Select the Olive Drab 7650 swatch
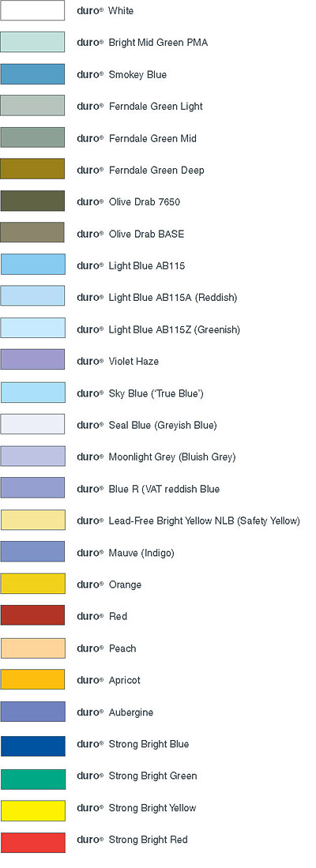The width and height of the screenshot is (316, 868). 32,201
